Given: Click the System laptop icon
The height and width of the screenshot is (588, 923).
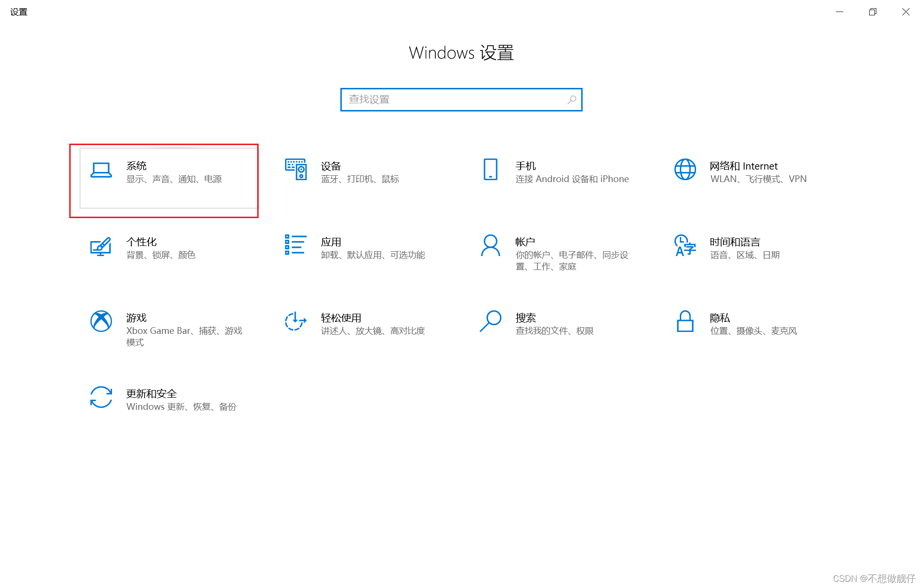Looking at the screenshot, I should [101, 170].
